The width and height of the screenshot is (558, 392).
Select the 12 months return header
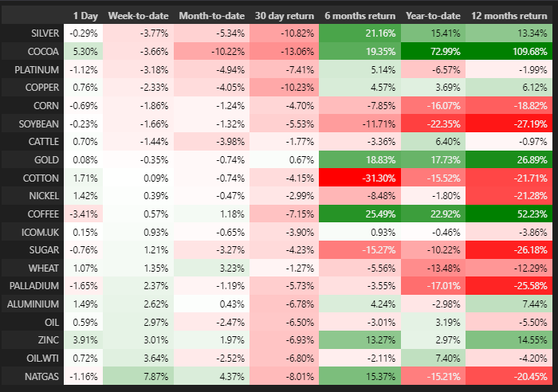pos(509,15)
